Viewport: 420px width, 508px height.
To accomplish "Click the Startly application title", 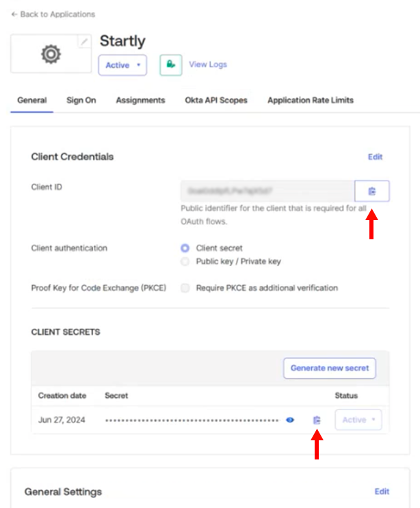I will tap(122, 41).
